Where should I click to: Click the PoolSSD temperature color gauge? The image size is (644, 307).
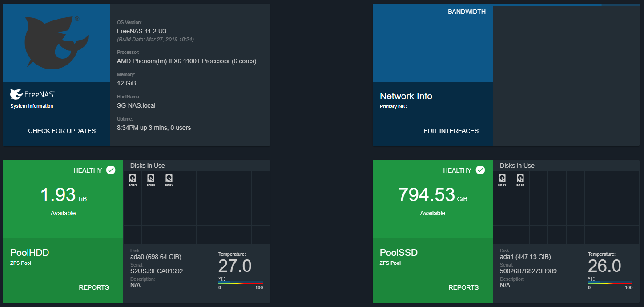[610, 283]
